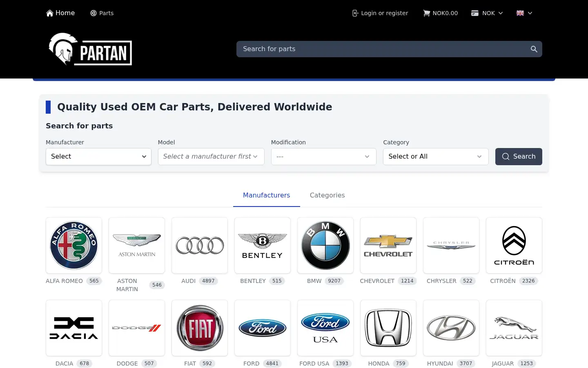Image resolution: width=588 pixels, height=368 pixels.
Task: Select the Hyundai logo
Action: click(451, 328)
